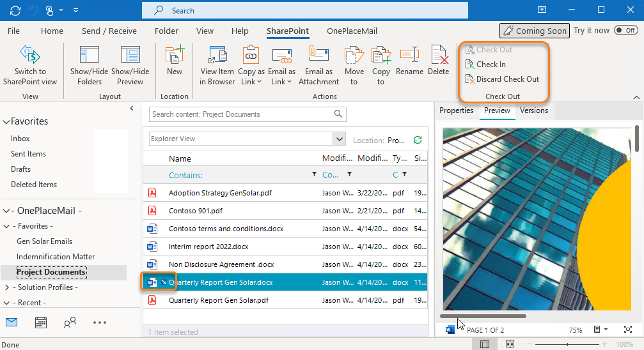Collapse the Recent node
This screenshot has height=350, width=644.
(6, 303)
